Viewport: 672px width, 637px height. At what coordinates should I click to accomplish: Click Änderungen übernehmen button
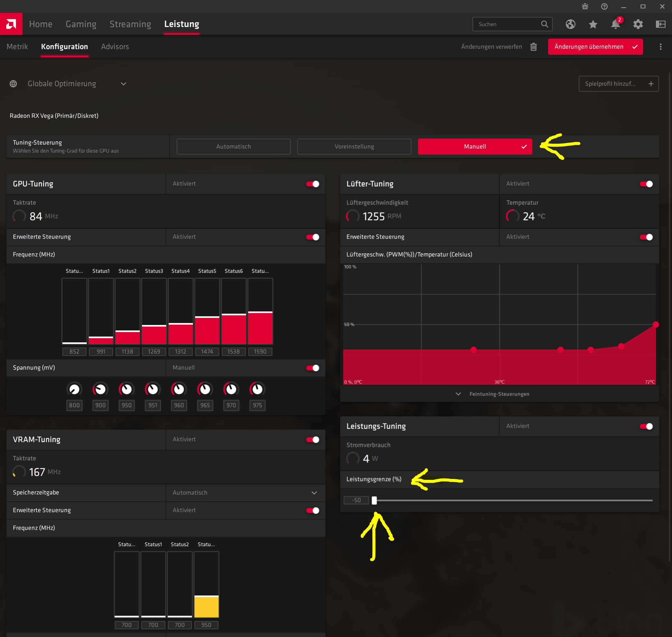595,47
